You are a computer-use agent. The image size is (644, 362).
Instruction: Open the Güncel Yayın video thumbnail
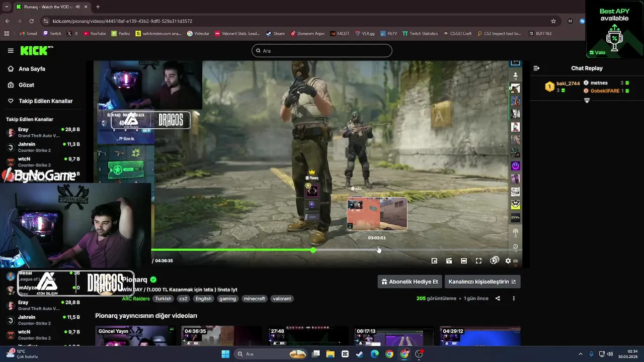click(x=135, y=336)
